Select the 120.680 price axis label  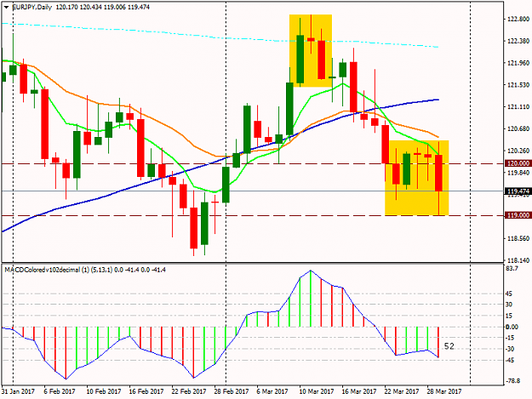518,128
